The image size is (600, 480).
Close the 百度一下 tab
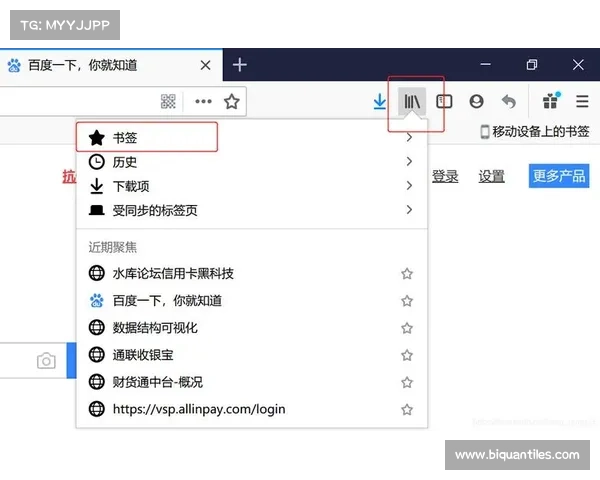point(205,65)
